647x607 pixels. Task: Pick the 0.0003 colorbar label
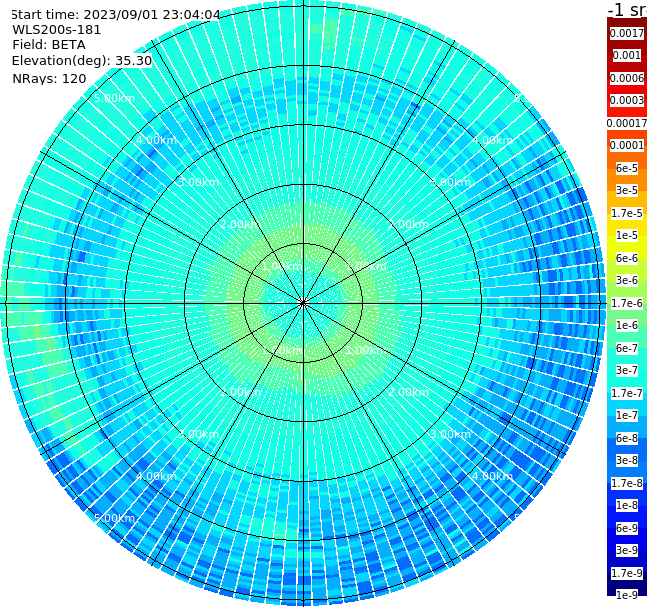click(627, 100)
